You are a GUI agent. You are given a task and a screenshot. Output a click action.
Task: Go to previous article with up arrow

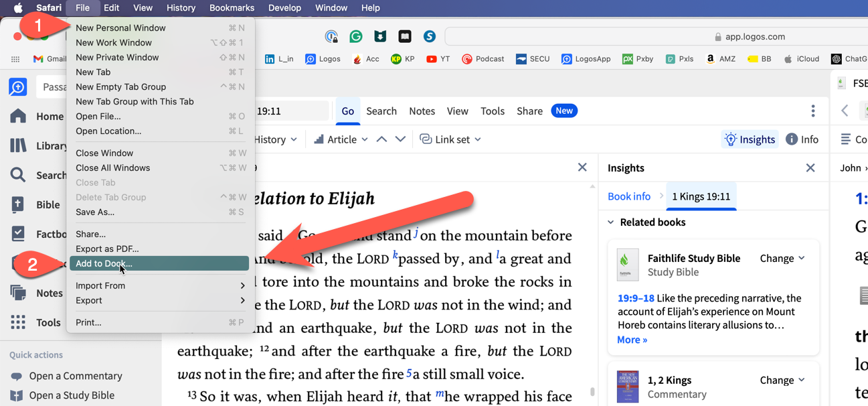coord(381,139)
